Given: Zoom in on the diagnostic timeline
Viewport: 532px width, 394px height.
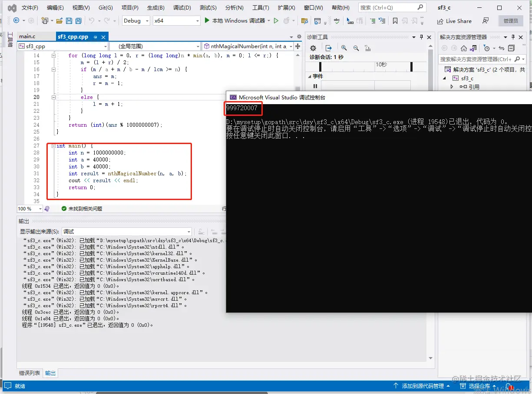Looking at the screenshot, I should click(x=344, y=48).
